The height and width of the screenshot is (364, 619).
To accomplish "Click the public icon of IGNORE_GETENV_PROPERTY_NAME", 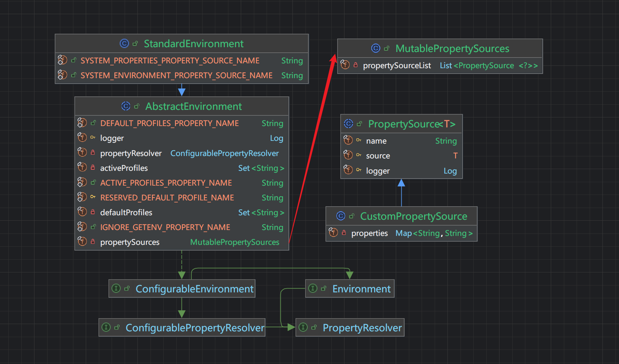I will [x=93, y=227].
